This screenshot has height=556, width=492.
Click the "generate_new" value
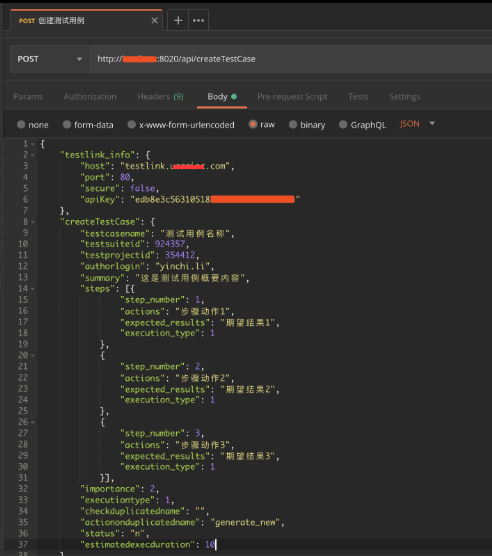[245, 522]
